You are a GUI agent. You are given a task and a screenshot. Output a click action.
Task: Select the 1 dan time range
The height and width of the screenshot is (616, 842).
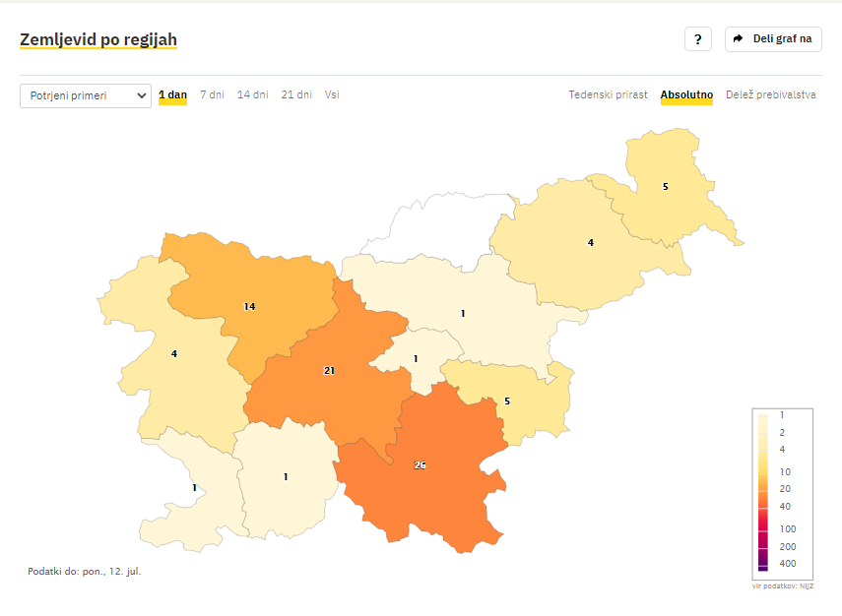[x=173, y=95]
